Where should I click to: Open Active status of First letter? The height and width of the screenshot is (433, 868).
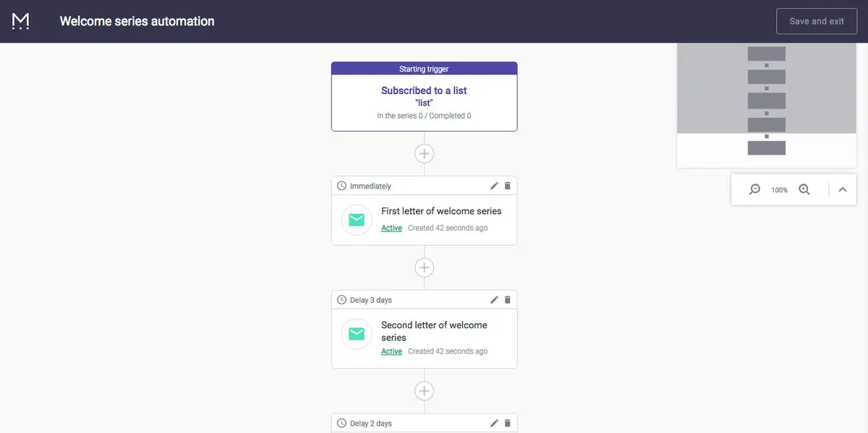(391, 228)
